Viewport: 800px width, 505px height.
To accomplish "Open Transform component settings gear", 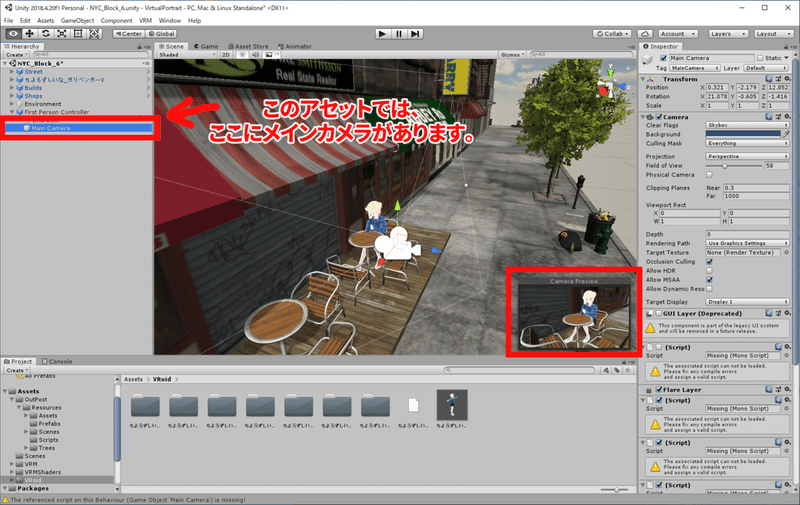I will coord(787,79).
